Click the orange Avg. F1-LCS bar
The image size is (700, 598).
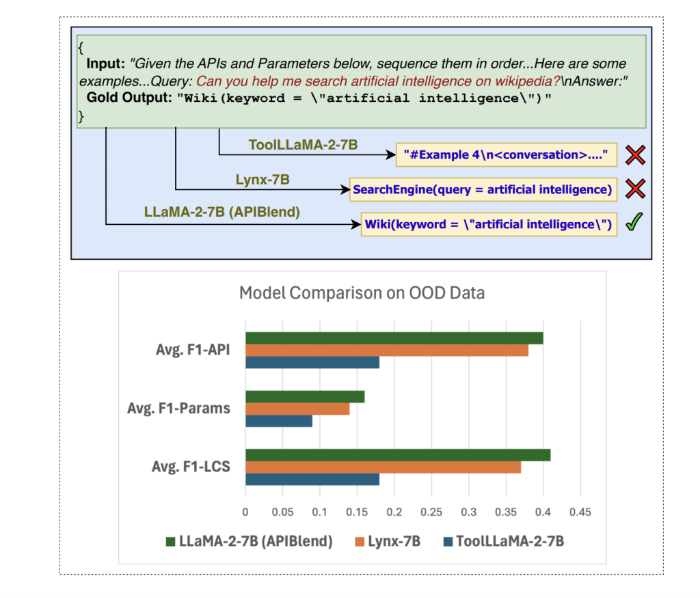383,467
